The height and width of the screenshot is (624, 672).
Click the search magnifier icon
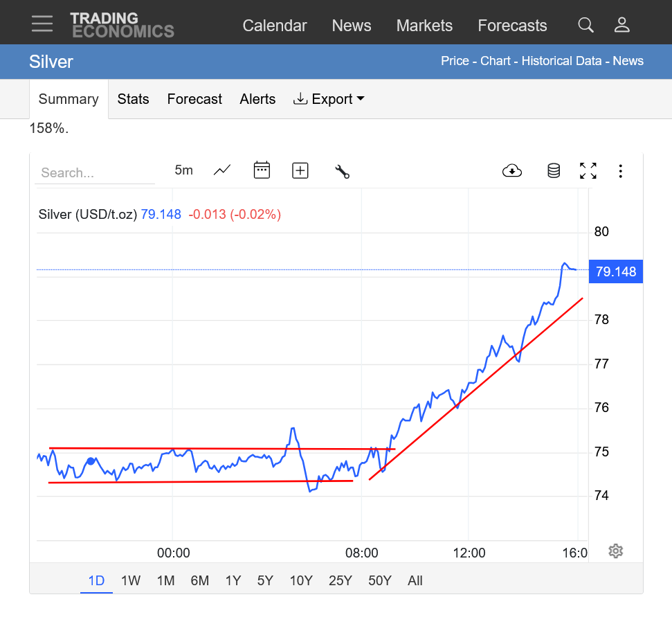(x=585, y=26)
